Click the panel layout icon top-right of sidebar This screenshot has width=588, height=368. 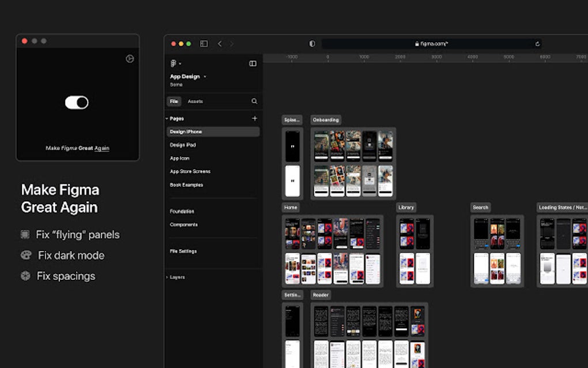click(252, 63)
